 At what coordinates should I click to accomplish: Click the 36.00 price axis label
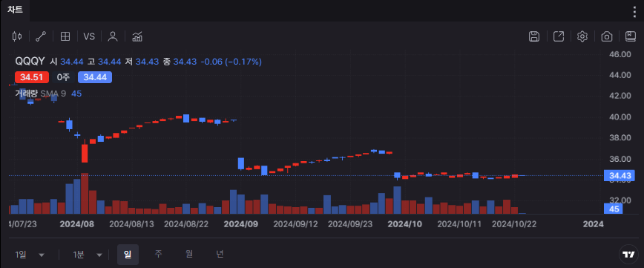click(620, 159)
